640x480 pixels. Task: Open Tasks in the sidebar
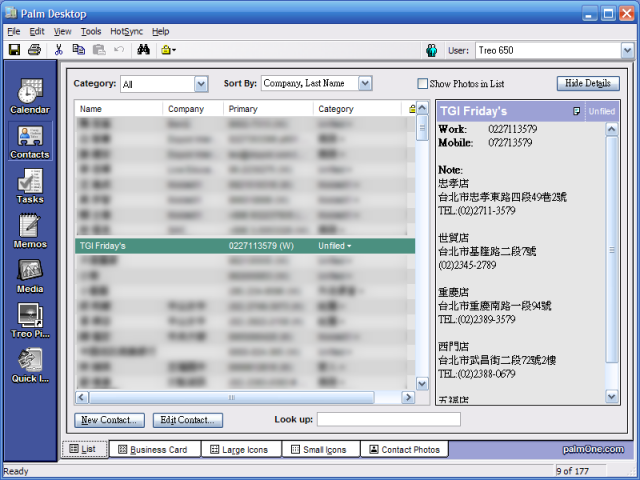point(30,186)
